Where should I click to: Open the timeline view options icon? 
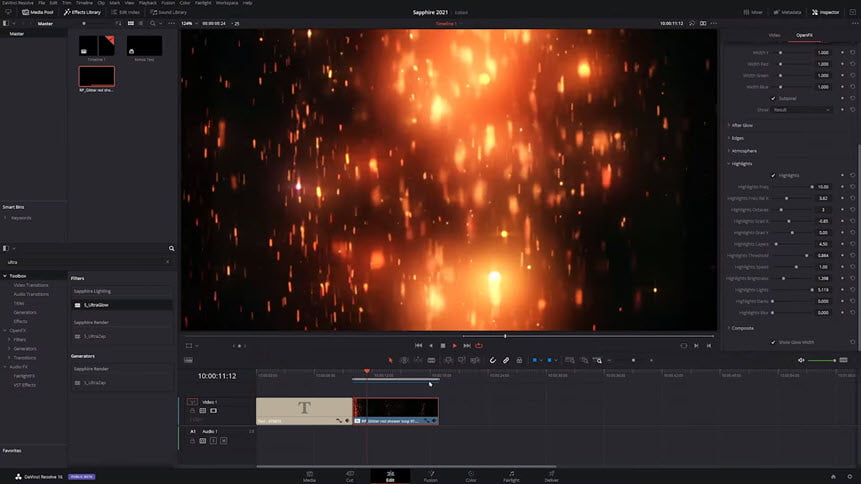[x=188, y=360]
